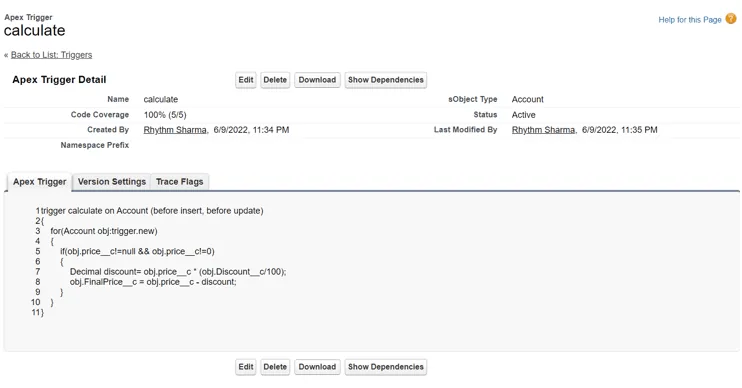Select the Apex Trigger tab
742x388 pixels.
click(39, 182)
